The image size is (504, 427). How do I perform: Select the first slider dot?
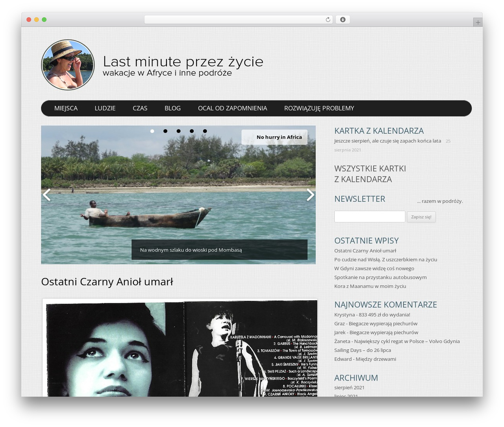click(x=152, y=131)
